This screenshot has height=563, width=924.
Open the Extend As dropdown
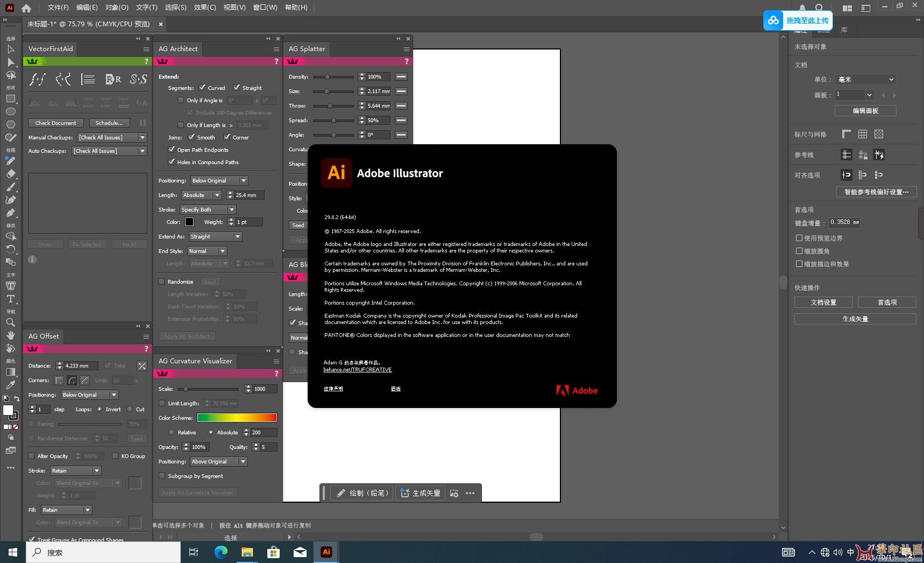[x=215, y=237]
